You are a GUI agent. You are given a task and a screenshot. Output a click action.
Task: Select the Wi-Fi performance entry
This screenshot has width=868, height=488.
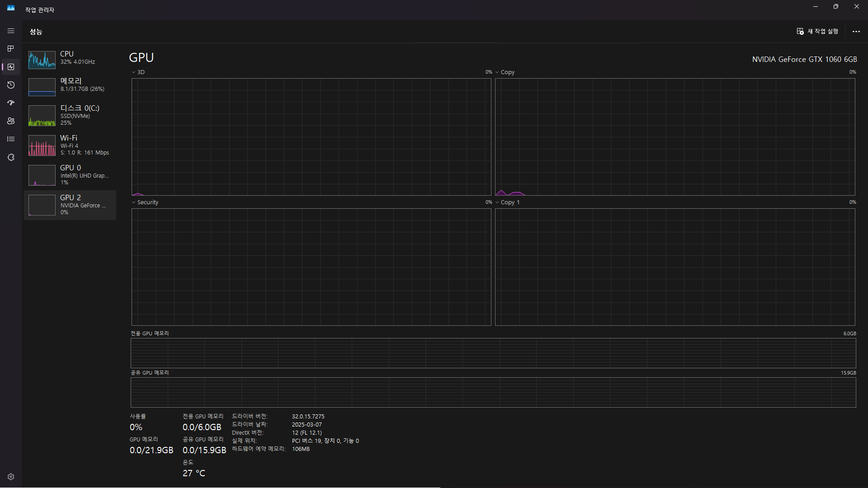click(70, 145)
